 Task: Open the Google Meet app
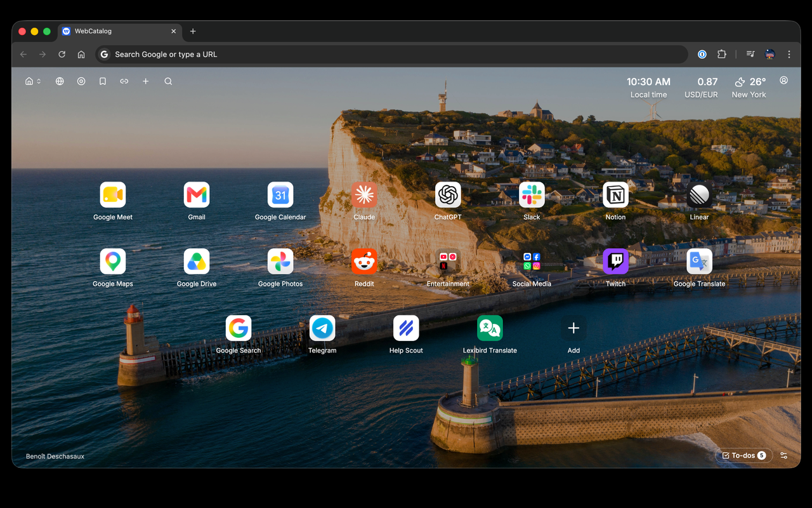(x=113, y=195)
